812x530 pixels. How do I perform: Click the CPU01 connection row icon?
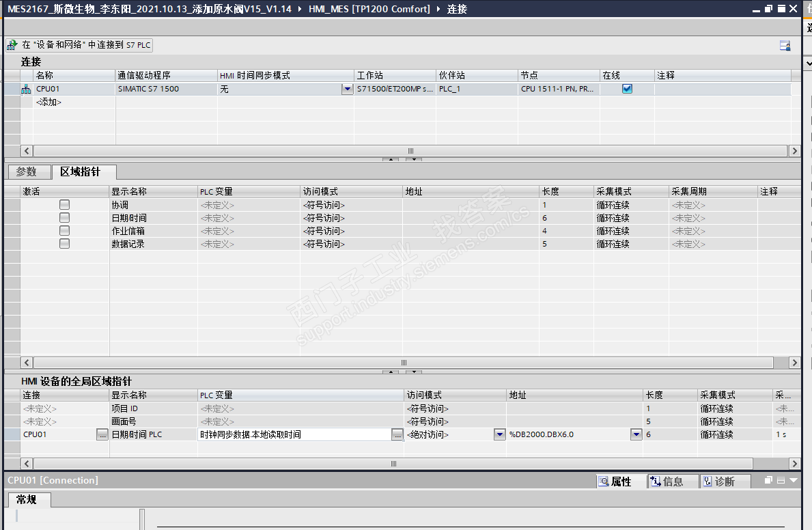[26, 89]
